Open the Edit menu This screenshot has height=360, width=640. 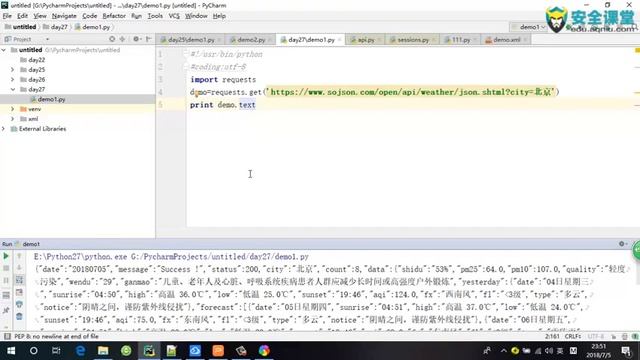[x=22, y=16]
